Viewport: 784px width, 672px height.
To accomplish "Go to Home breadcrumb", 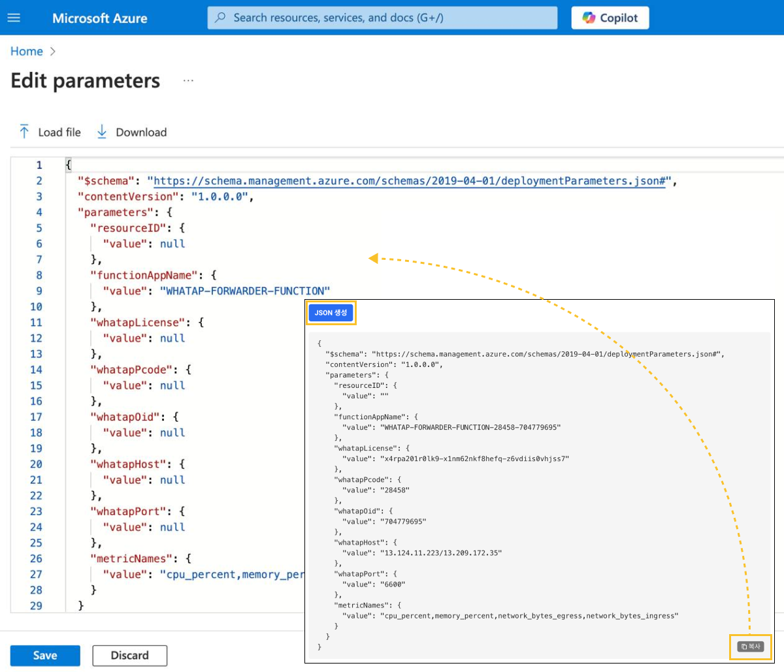I will coord(27,52).
